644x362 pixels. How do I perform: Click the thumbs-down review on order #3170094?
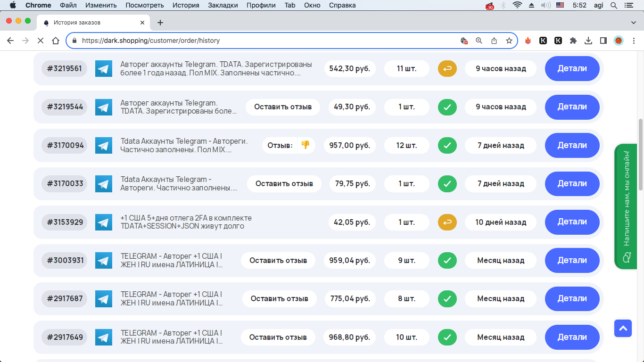coord(305,145)
